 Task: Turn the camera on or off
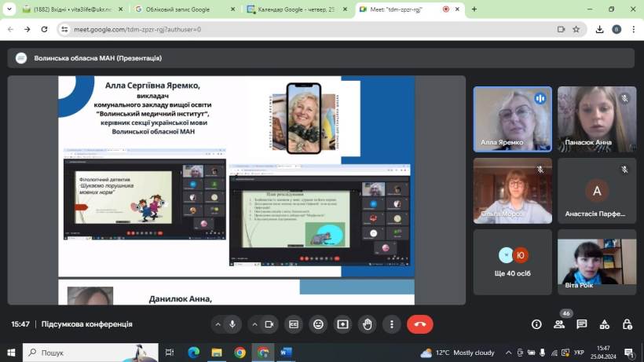tap(269, 324)
